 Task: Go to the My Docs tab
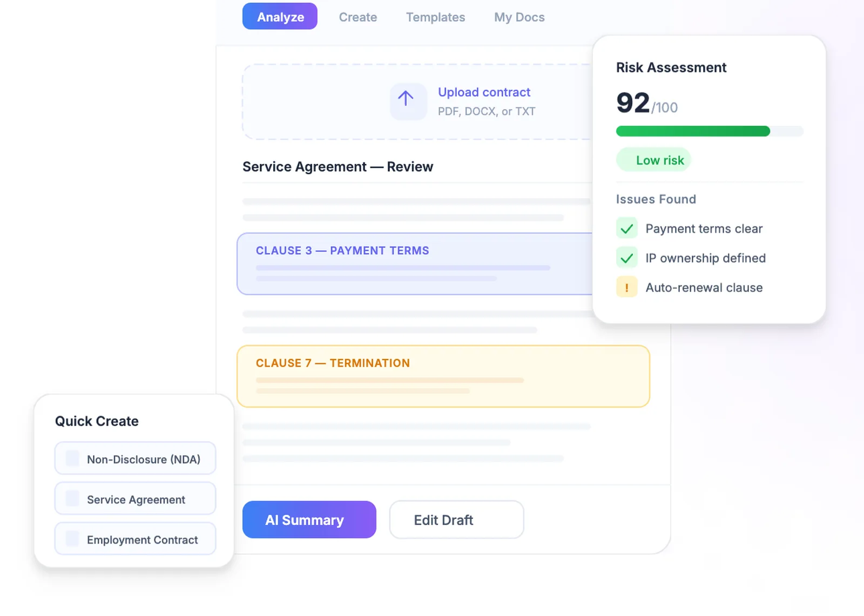pyautogui.click(x=519, y=17)
